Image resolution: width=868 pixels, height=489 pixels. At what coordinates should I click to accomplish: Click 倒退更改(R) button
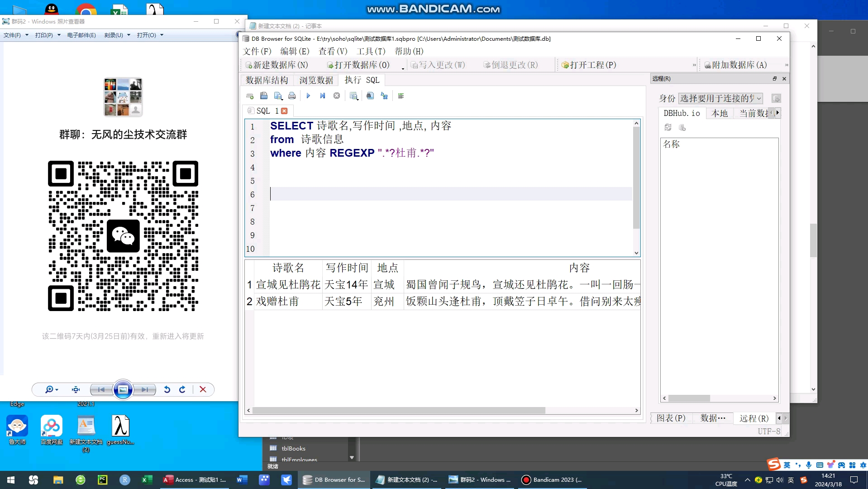pyautogui.click(x=510, y=65)
